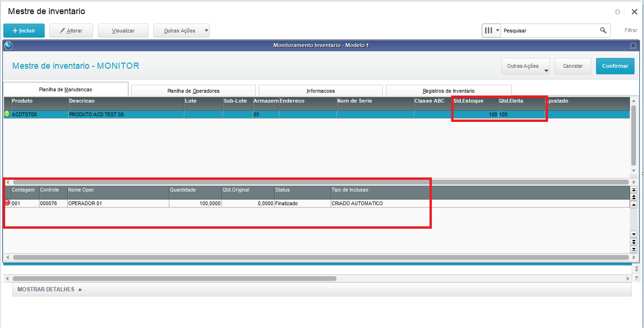Screen dimensions: 644x328
Task: Open the Outras Ações dropdown in top toolbar
Action: (182, 31)
